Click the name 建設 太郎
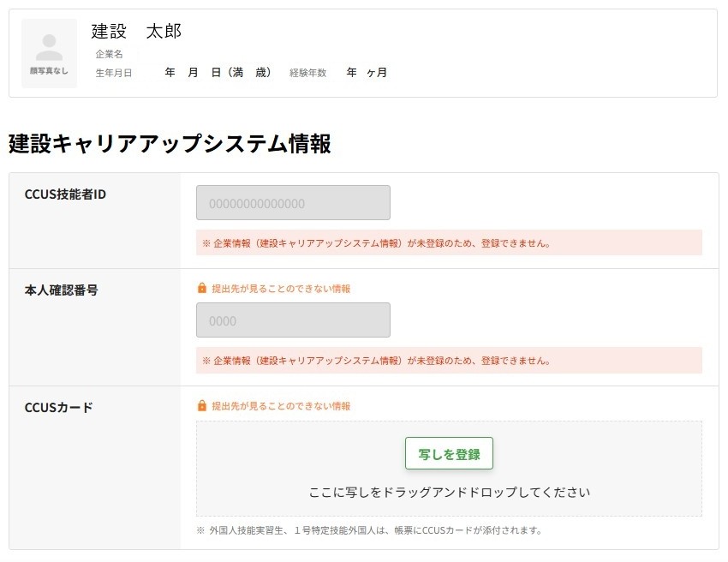Image resolution: width=728 pixels, height=562 pixels. tap(136, 32)
